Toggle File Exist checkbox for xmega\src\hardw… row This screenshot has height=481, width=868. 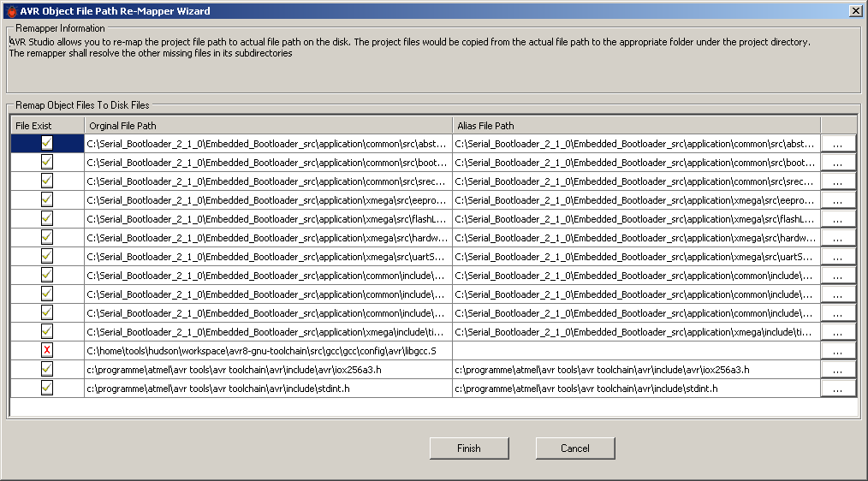[47, 237]
